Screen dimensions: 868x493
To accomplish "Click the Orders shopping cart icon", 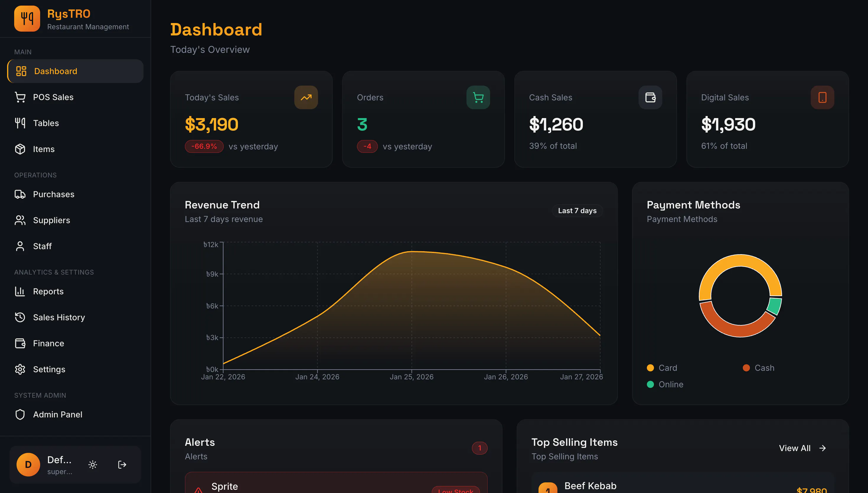I will [478, 97].
